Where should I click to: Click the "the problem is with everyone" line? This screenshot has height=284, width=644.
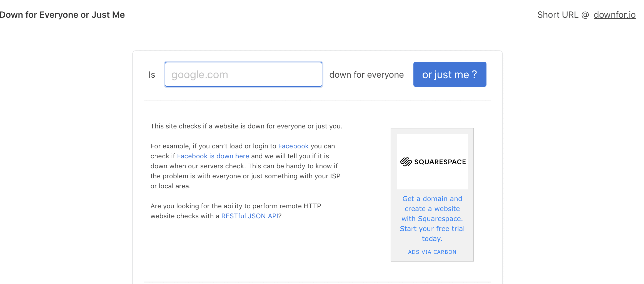246,176
